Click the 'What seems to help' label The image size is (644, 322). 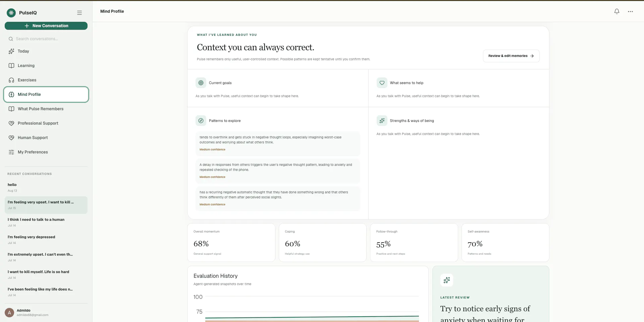click(x=407, y=83)
